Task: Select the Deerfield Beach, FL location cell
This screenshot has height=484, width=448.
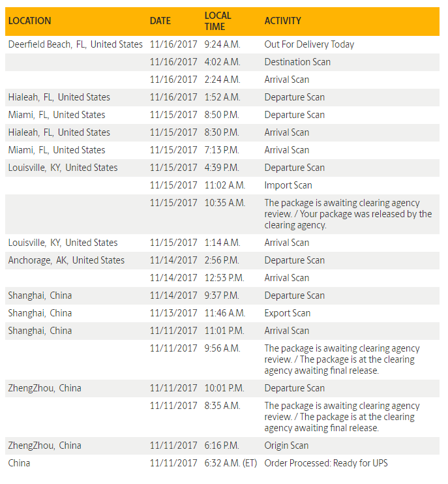Action: pos(75,44)
